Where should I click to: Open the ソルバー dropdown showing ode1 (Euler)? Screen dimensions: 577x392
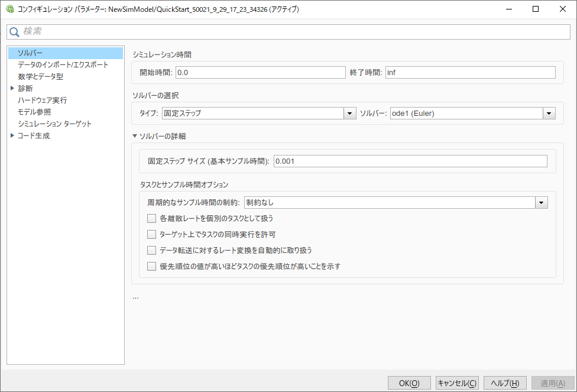coord(549,113)
